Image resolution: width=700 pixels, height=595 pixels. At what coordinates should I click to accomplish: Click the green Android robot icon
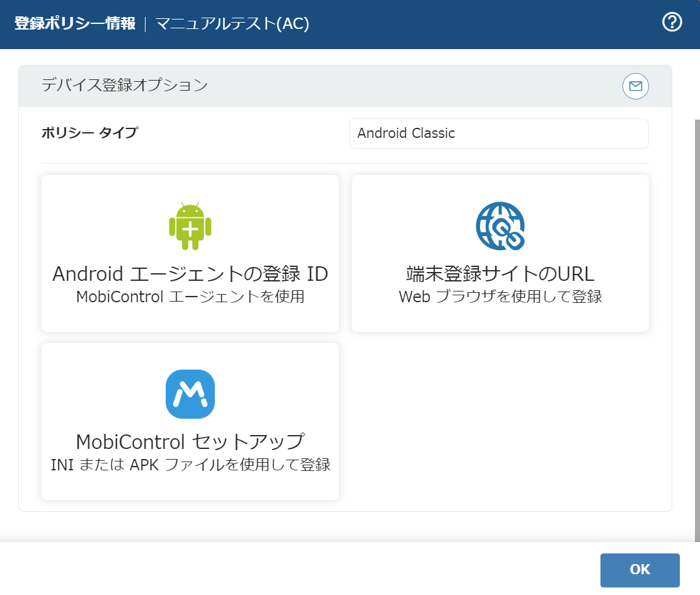pos(190,225)
